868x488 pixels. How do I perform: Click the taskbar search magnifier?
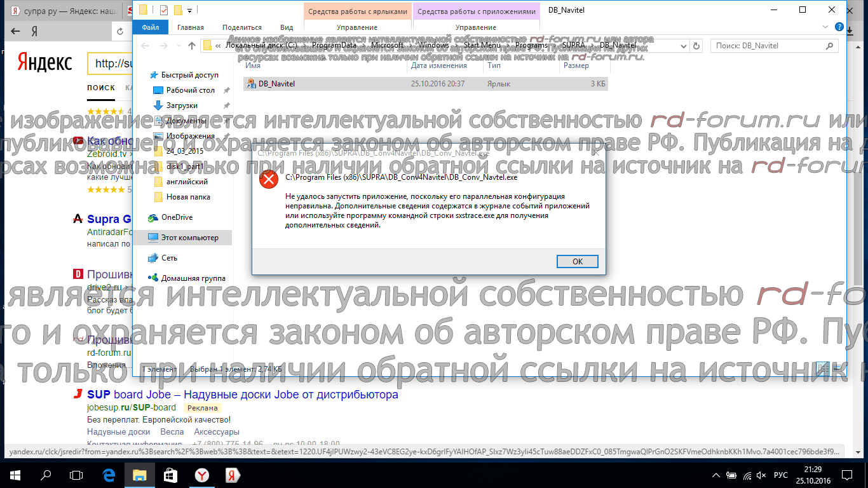(46, 475)
